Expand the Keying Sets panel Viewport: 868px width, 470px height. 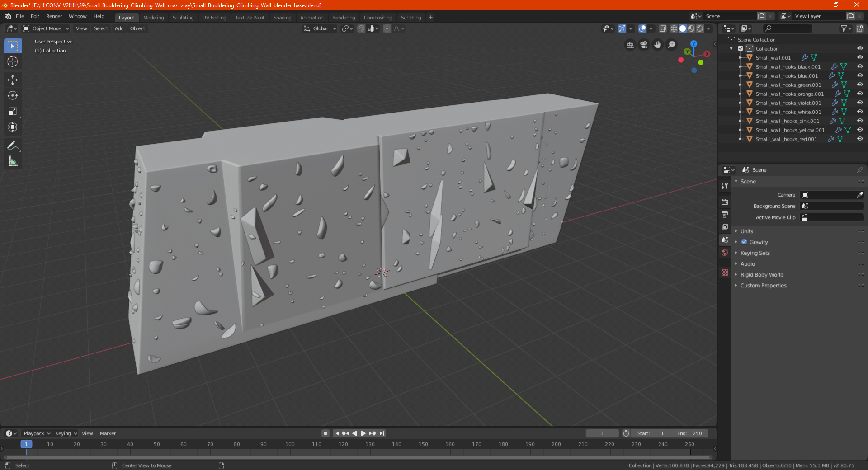[755, 253]
